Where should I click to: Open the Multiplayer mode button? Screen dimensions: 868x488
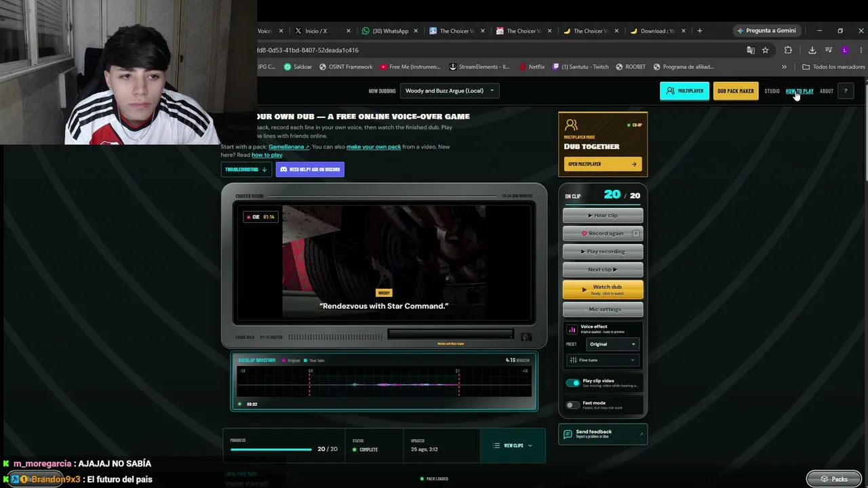[x=684, y=91]
